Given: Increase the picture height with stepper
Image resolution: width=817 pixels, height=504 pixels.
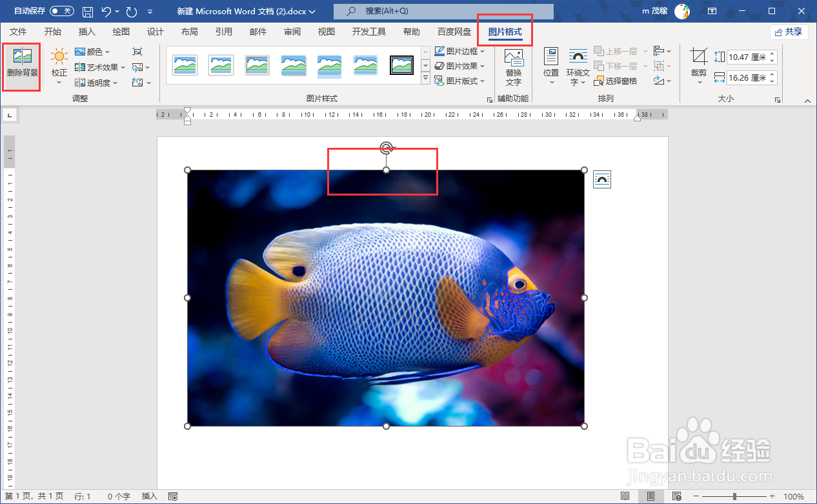Looking at the screenshot, I should [x=772, y=54].
